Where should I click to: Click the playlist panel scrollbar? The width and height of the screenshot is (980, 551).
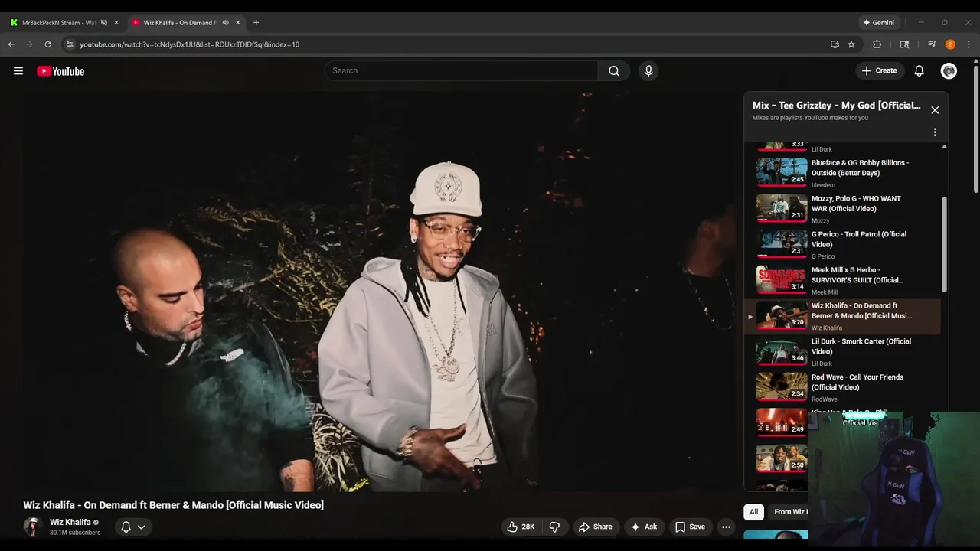[944, 243]
